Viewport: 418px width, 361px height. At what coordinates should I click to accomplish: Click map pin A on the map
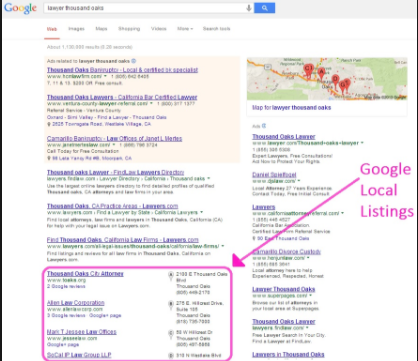point(321,73)
